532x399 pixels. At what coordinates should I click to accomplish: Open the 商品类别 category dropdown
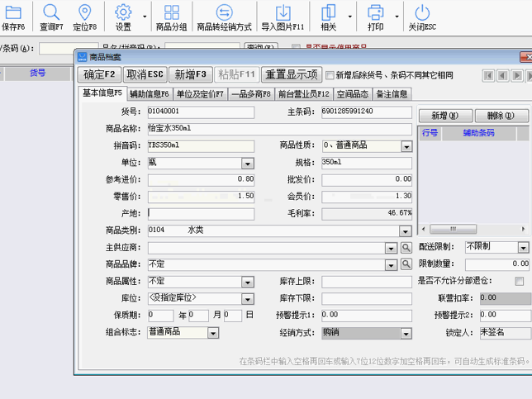coord(405,231)
